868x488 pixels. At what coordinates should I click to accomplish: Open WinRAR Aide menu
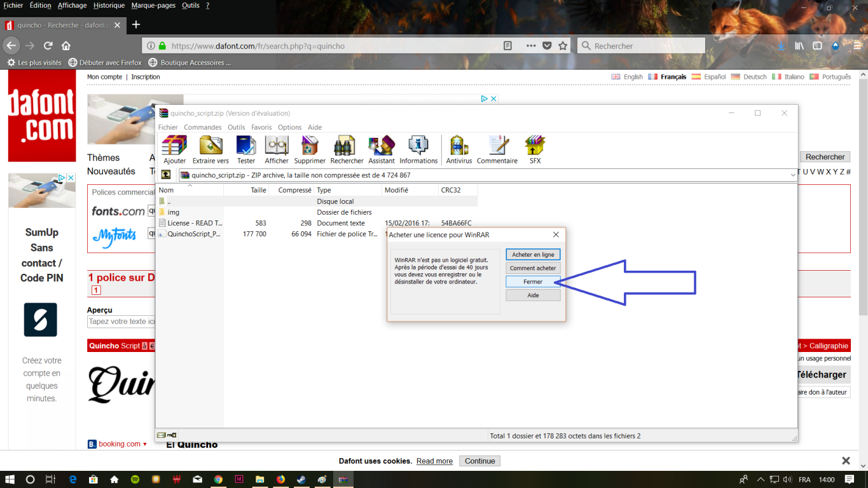pos(315,127)
